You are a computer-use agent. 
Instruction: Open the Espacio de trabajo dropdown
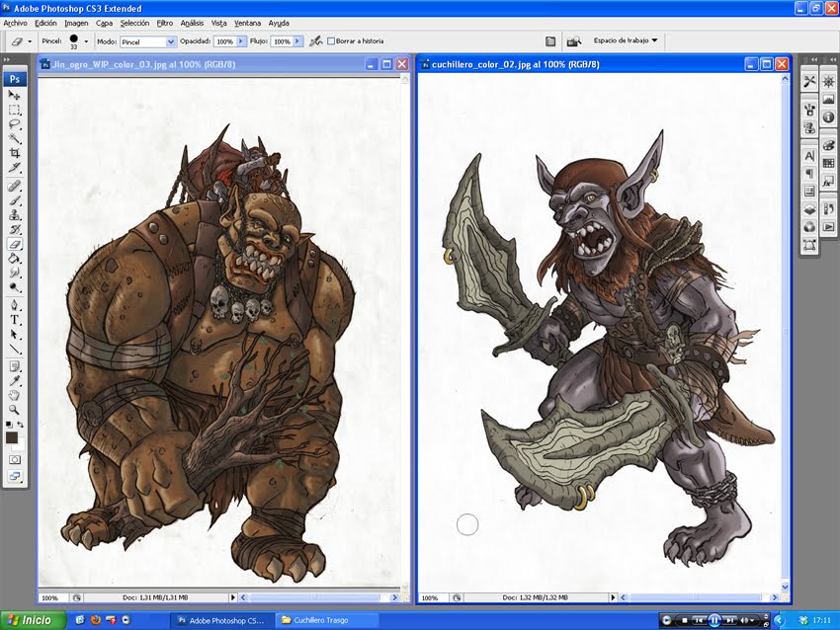click(626, 40)
